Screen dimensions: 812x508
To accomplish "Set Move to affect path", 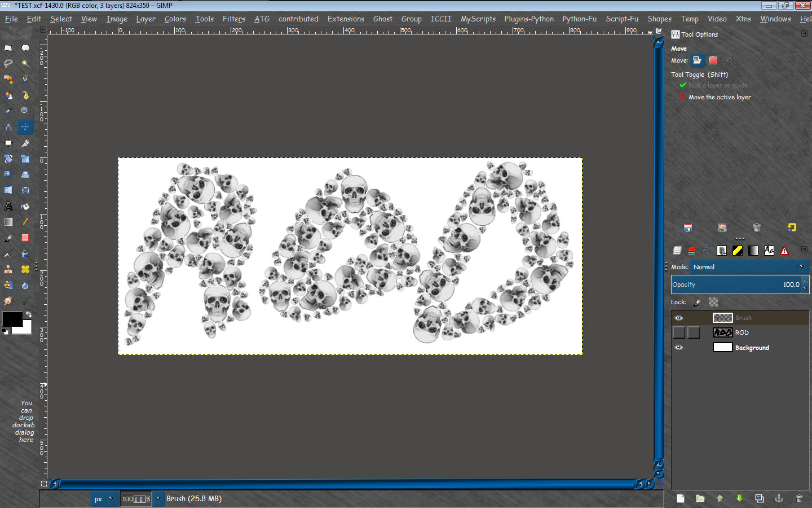I will point(729,60).
